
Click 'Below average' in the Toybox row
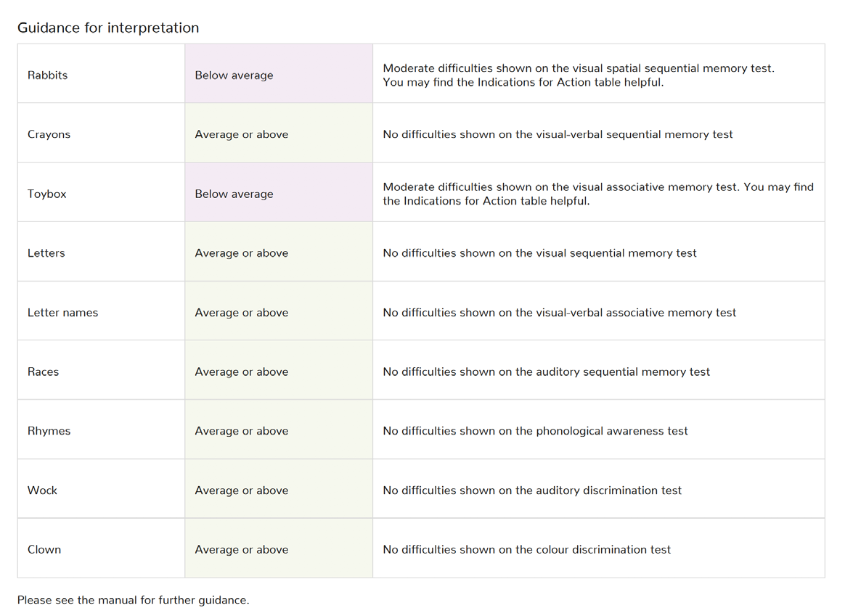pos(234,194)
